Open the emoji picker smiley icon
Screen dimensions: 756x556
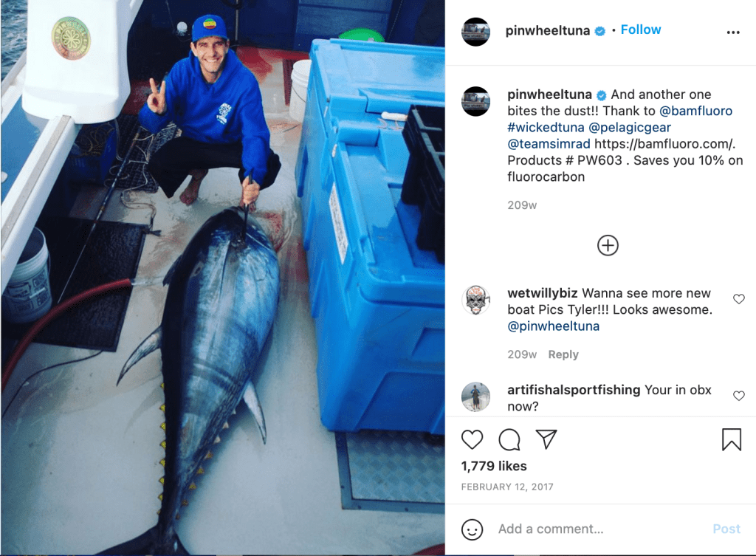472,529
